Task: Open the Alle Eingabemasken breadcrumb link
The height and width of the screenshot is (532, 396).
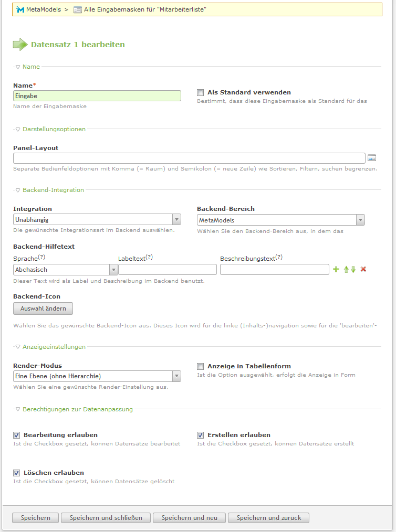Action: 145,9
